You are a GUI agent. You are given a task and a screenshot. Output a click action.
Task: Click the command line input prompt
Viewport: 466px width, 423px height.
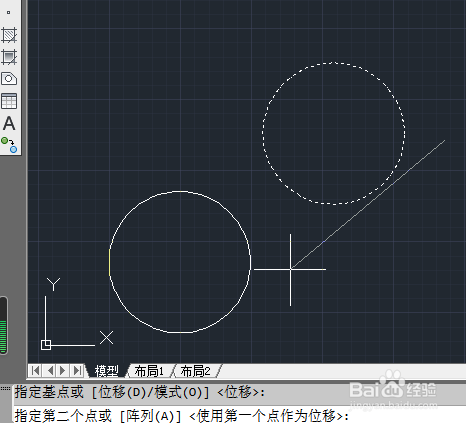tap(182, 416)
